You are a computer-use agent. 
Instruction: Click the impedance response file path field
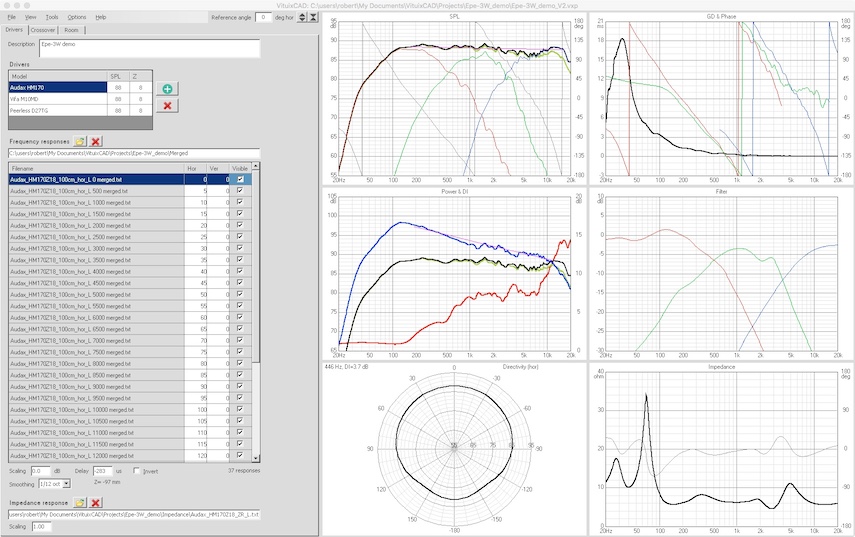[x=134, y=514]
